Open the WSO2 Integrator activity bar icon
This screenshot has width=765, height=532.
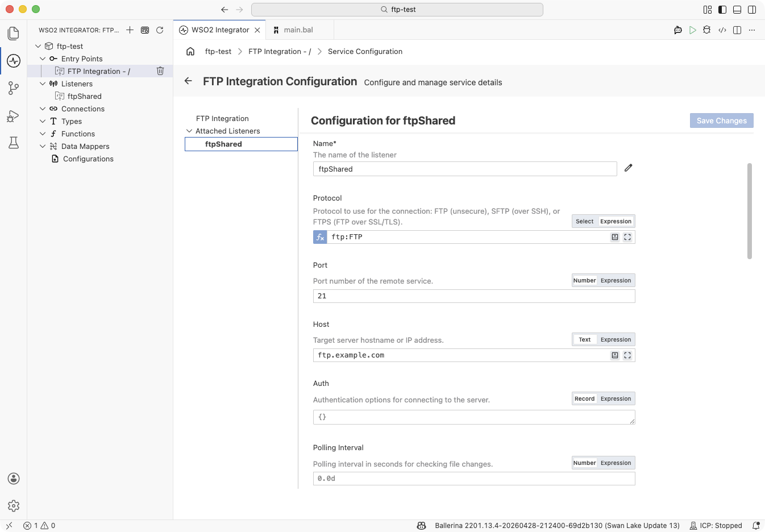(x=14, y=61)
